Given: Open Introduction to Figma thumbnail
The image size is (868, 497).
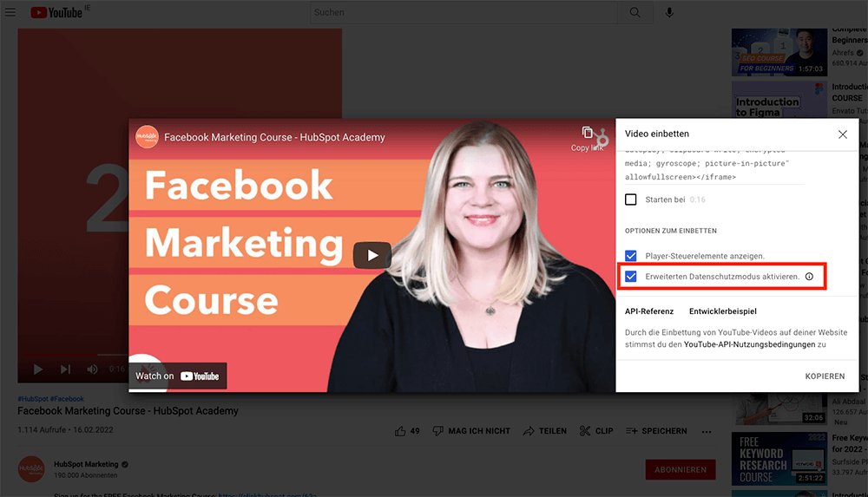Looking at the screenshot, I should 779,100.
